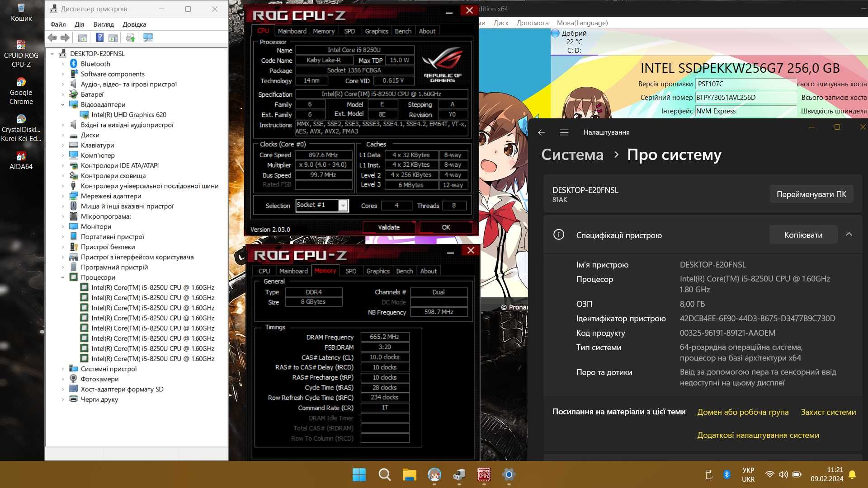The image size is (868, 488).
Task: Open Settings hamburger navigation menu
Action: 564,132
